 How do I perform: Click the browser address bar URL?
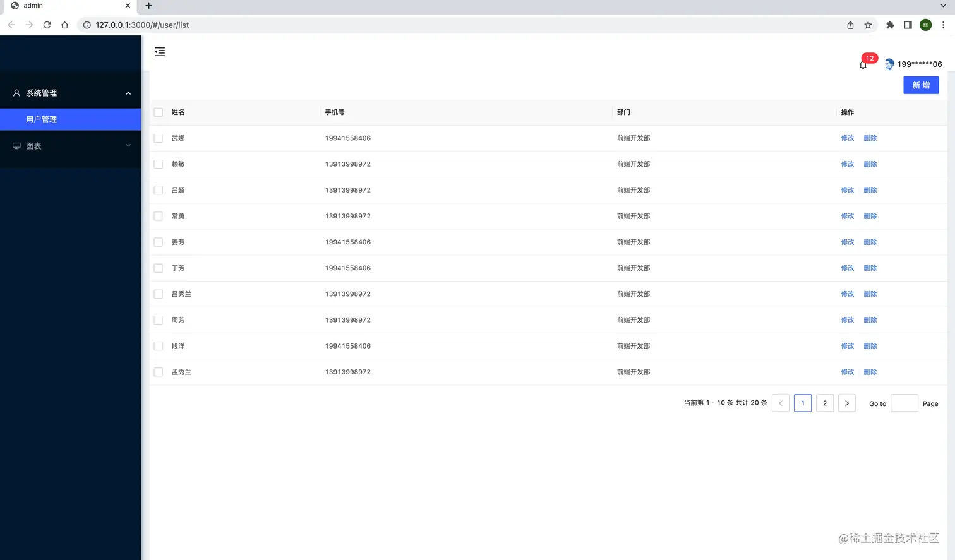tap(142, 25)
